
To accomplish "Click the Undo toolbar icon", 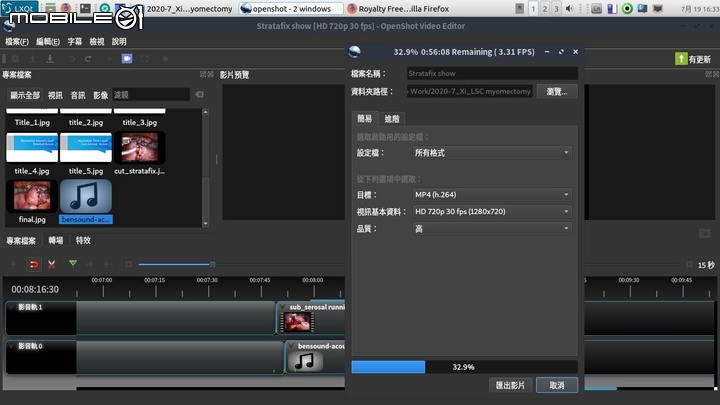I will [71, 59].
